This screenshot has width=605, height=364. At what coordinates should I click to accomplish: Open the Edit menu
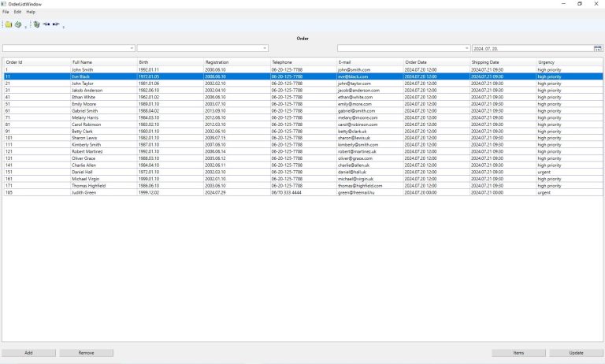tap(17, 12)
